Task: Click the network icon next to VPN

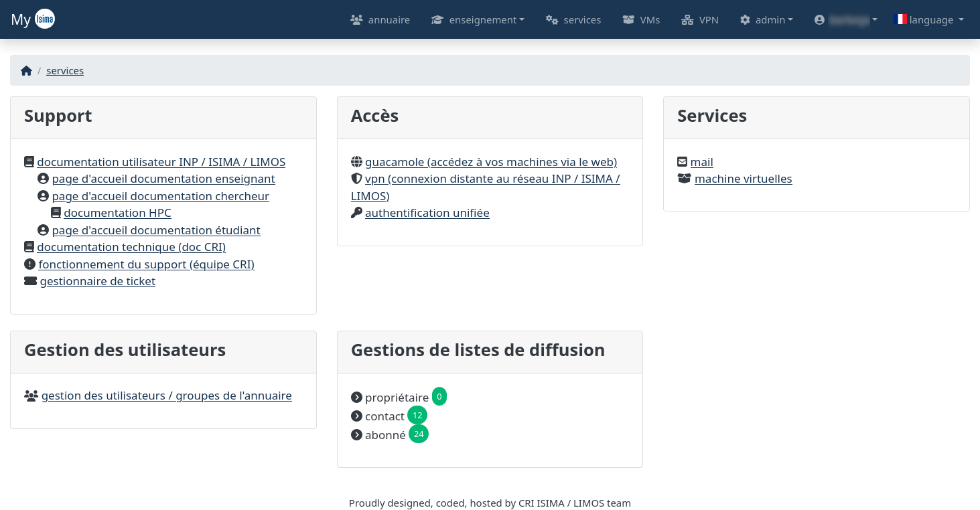Action: click(x=687, y=19)
